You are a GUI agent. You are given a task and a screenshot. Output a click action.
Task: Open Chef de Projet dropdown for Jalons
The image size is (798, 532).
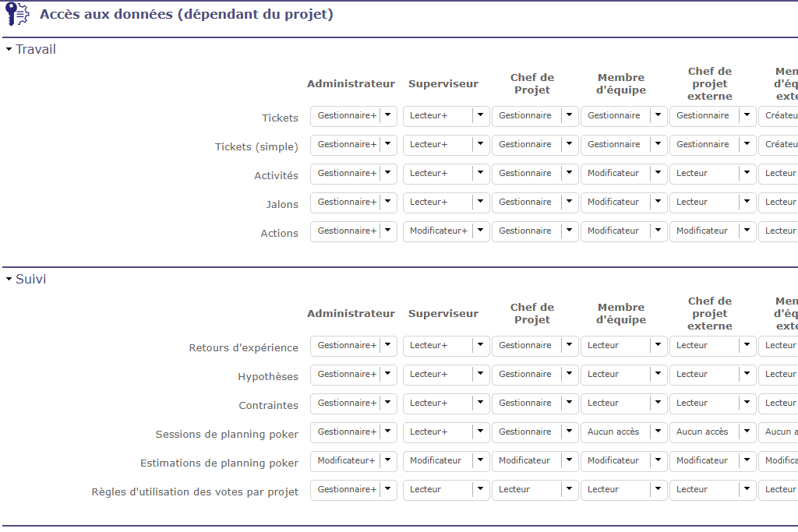569,202
